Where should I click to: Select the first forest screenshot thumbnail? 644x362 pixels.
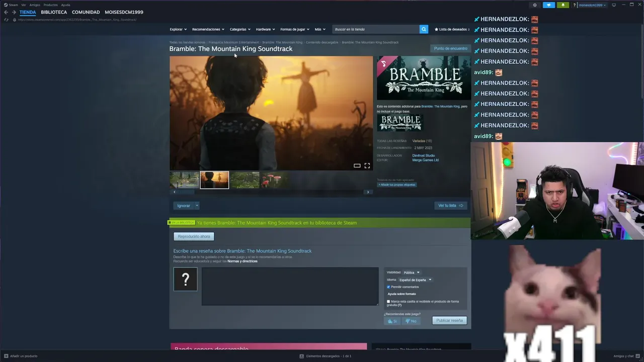pyautogui.click(x=184, y=180)
